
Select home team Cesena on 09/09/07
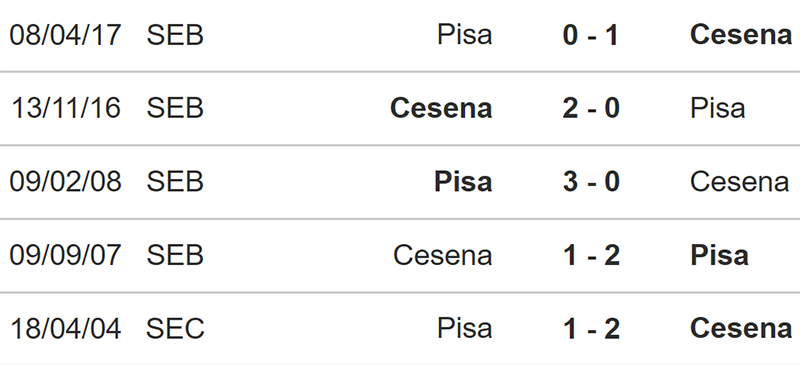tap(443, 255)
